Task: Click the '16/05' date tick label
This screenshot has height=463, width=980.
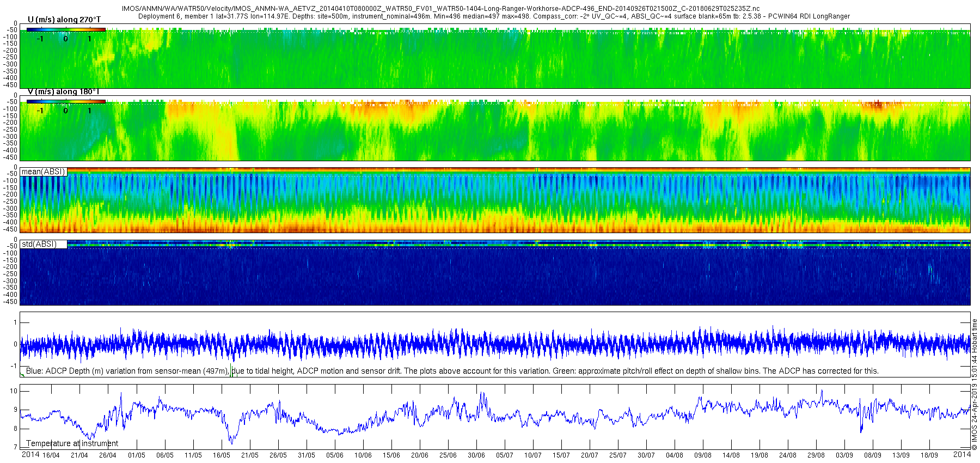Action: (x=221, y=455)
